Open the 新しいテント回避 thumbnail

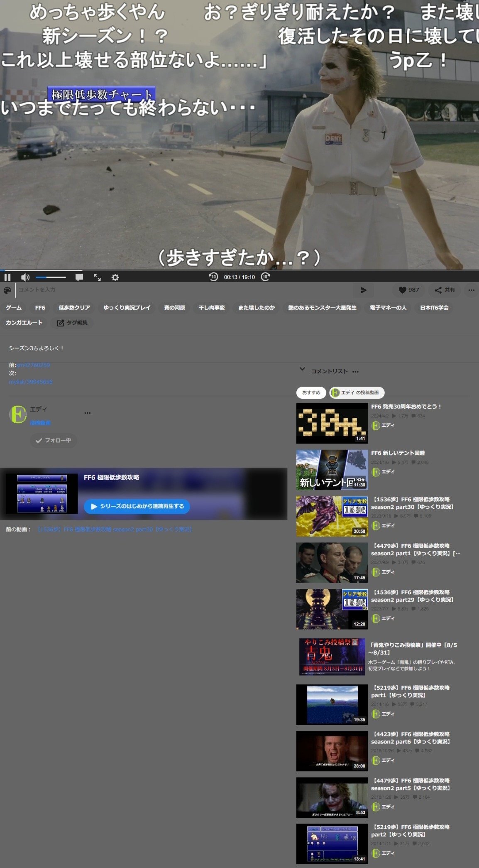(x=332, y=470)
